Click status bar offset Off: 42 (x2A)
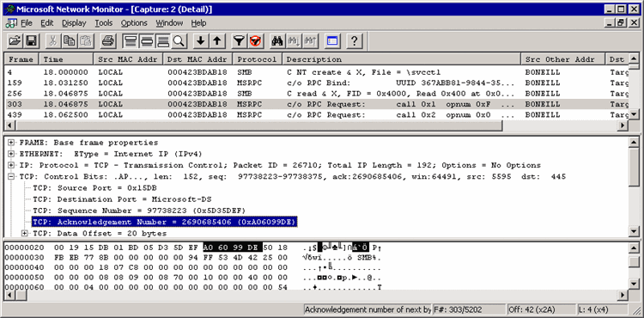The image size is (644, 318). pyautogui.click(x=540, y=309)
